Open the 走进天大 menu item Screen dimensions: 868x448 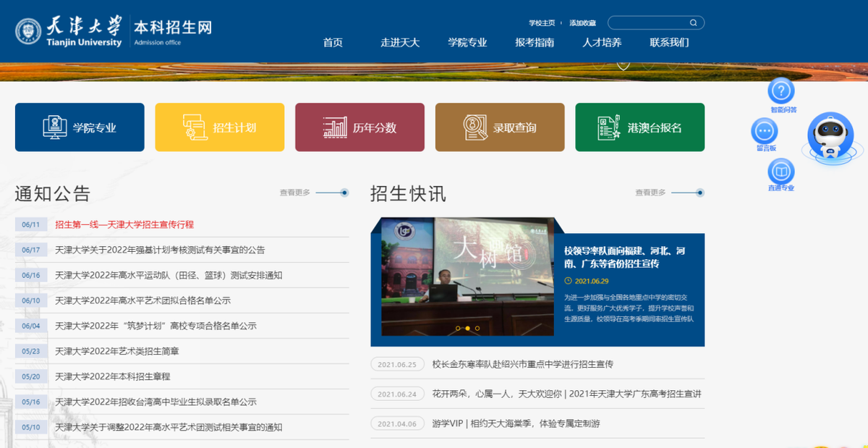[400, 43]
